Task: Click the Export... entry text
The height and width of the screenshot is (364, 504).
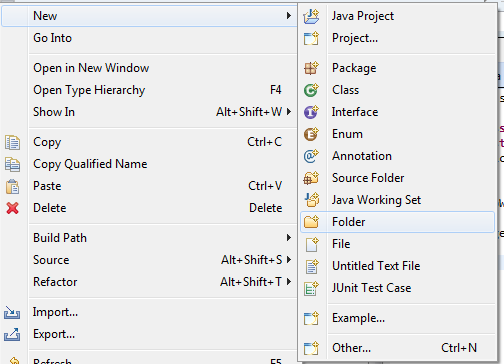Action: 54,334
